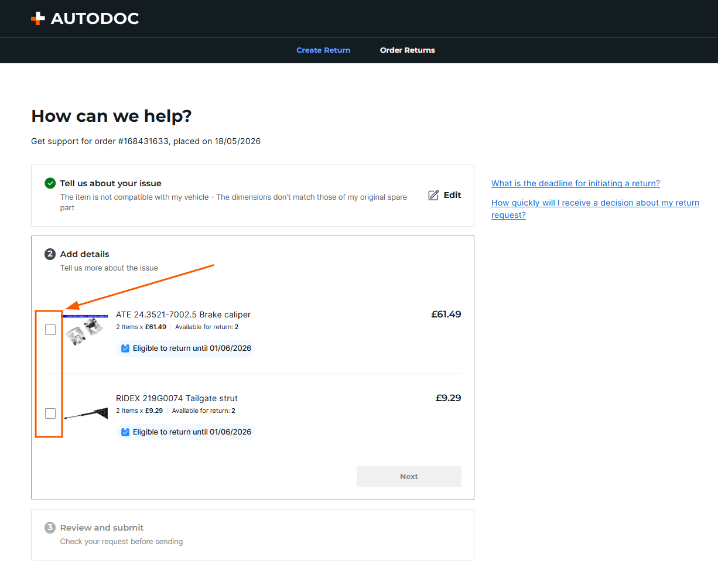Click the step 3 number badge
718x588 pixels.
pyautogui.click(x=50, y=528)
